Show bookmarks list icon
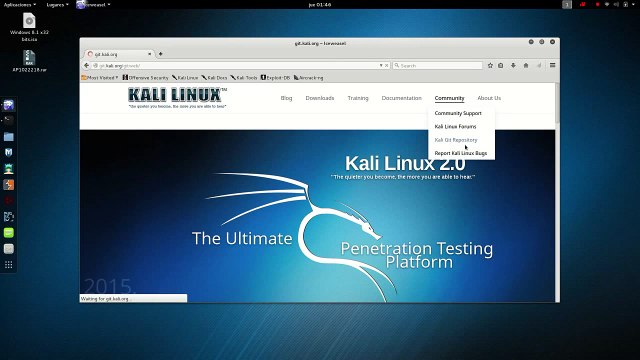This screenshot has width=640, height=360. [x=501, y=65]
